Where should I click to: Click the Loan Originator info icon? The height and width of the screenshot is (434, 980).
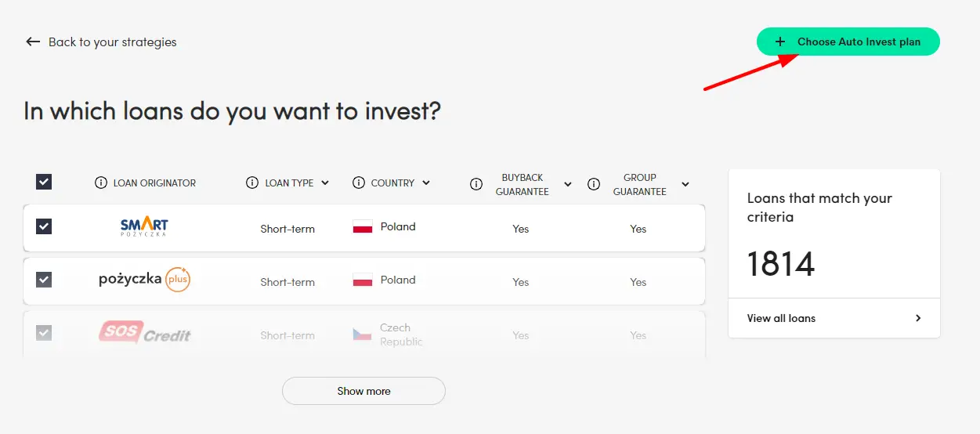(x=100, y=183)
